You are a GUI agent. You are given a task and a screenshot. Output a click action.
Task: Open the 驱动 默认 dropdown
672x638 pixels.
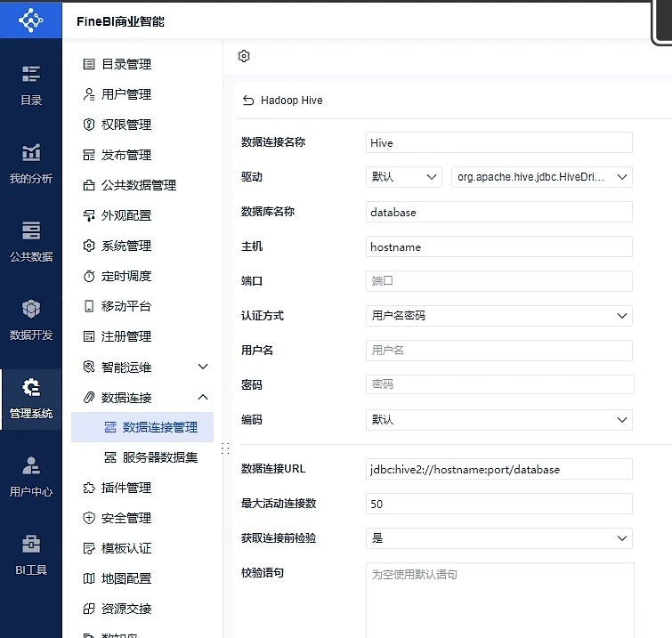tap(404, 177)
